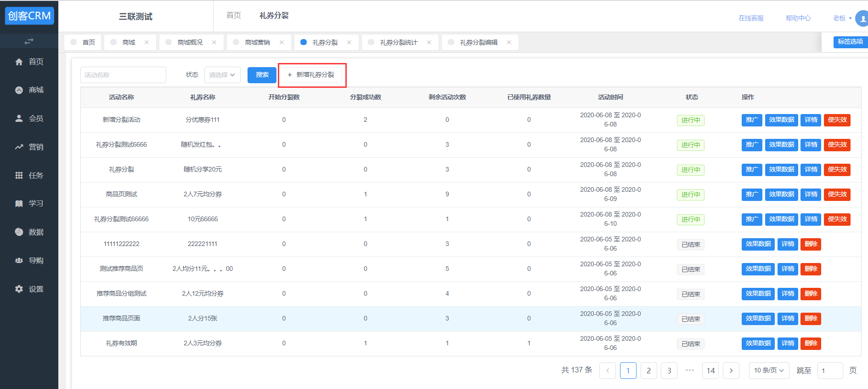This screenshot has width=868, height=389.
Task: Click the 设置 gear icon
Action: pyautogui.click(x=19, y=289)
